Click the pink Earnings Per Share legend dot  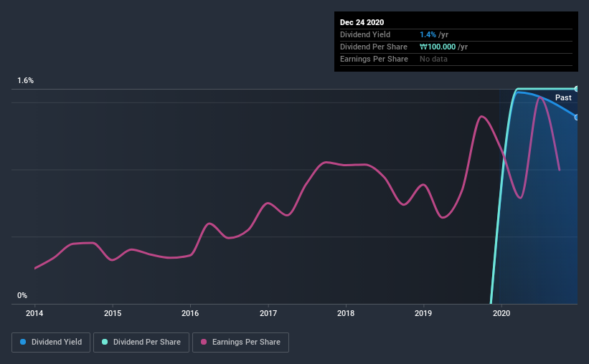click(204, 342)
